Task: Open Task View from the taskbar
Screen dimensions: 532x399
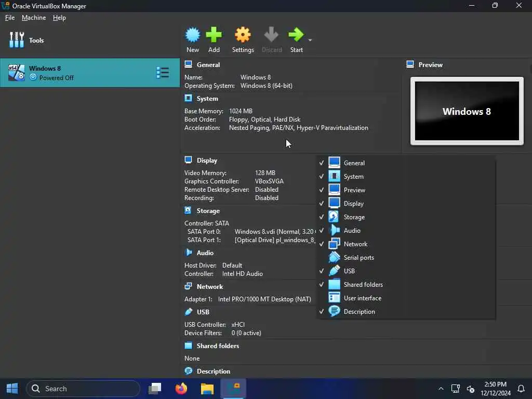Action: 155,389
